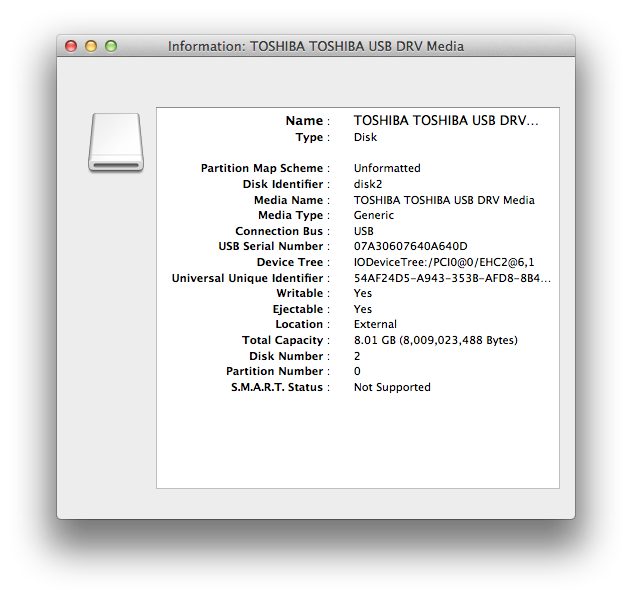Click the 'Media Name' label
632x598 pixels.
tap(289, 200)
